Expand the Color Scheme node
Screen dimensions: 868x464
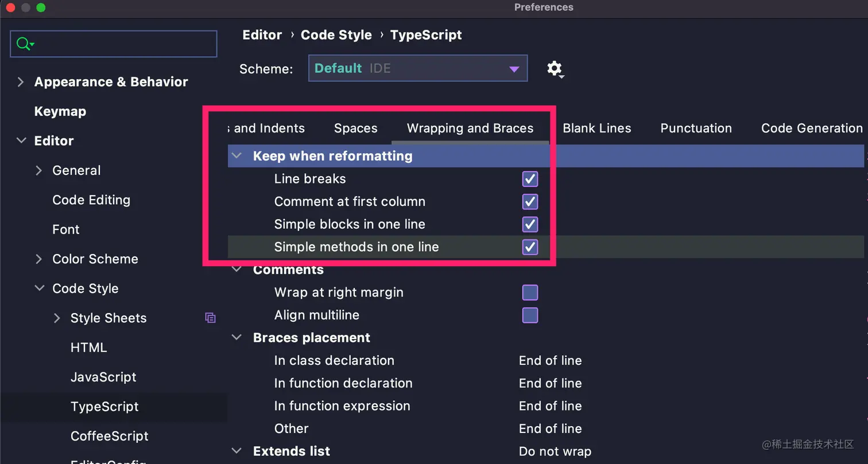[x=39, y=259]
